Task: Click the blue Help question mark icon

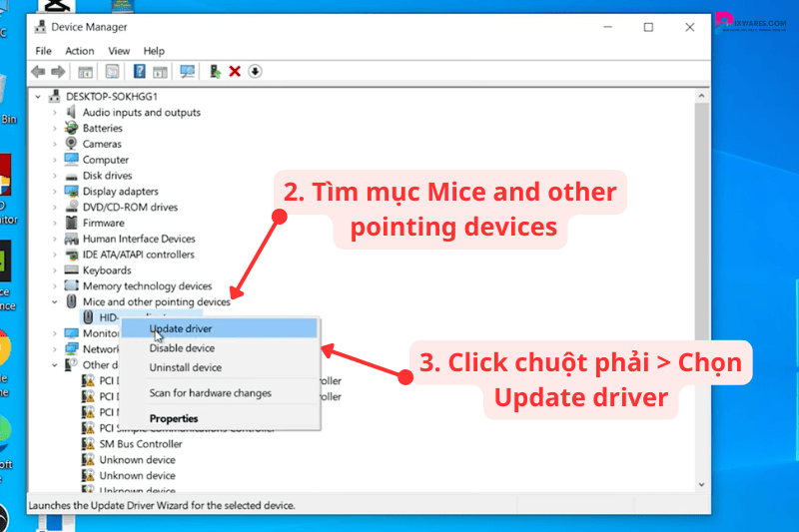Action: pyautogui.click(x=140, y=71)
